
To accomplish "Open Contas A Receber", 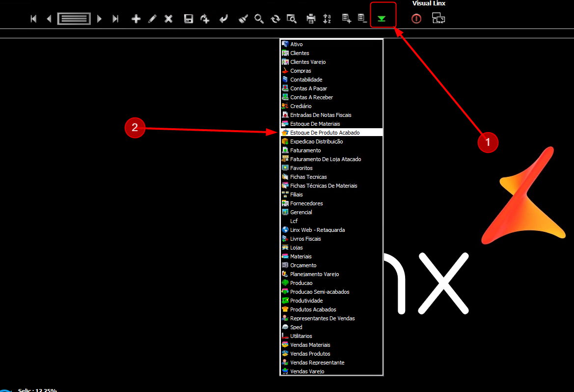I will pos(331,97).
